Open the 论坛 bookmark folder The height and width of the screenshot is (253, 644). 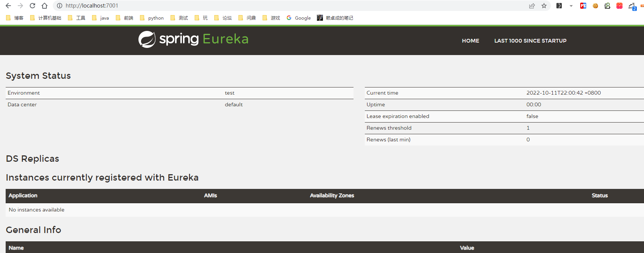click(x=223, y=18)
